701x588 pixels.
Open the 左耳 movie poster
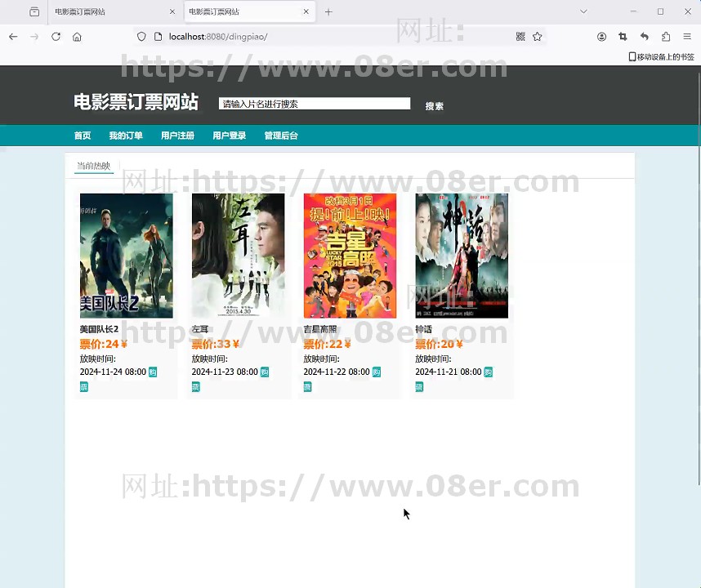pyautogui.click(x=238, y=256)
